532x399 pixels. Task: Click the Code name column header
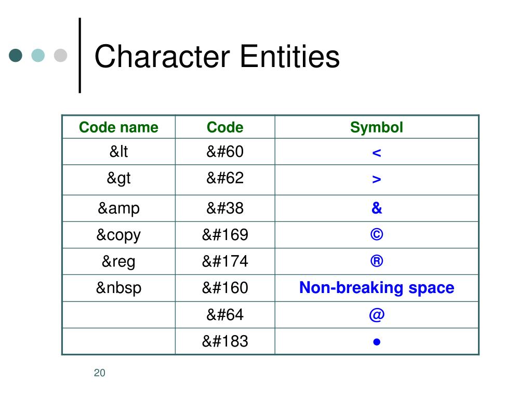click(119, 127)
